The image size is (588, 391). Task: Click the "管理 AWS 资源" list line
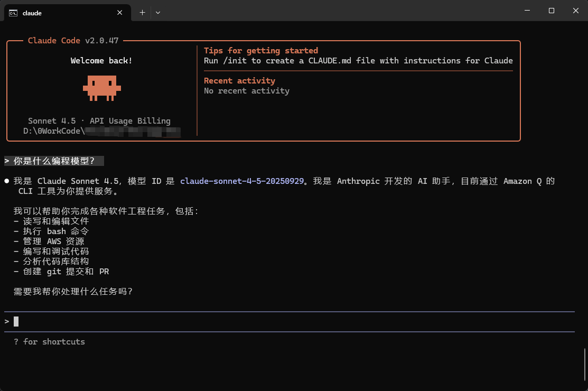[x=49, y=241]
